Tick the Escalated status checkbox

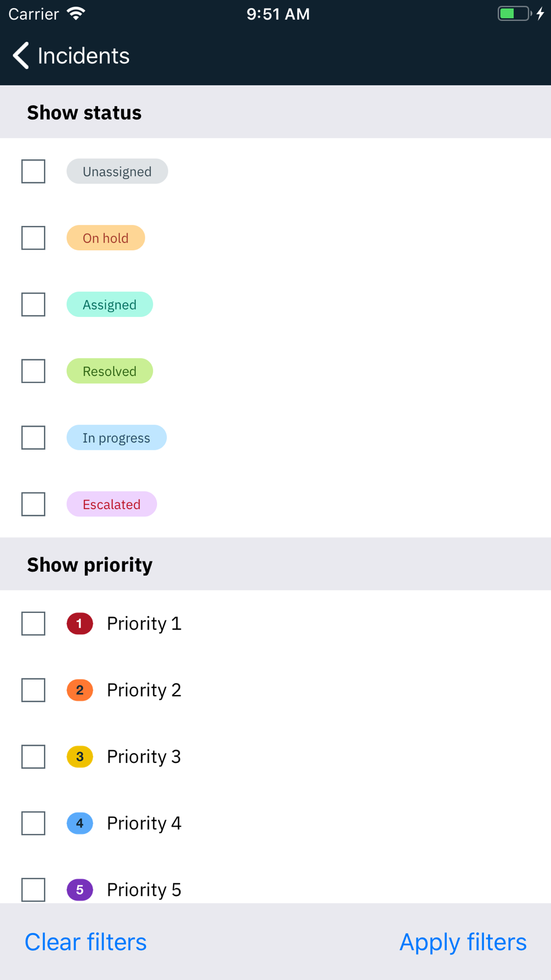pyautogui.click(x=34, y=504)
